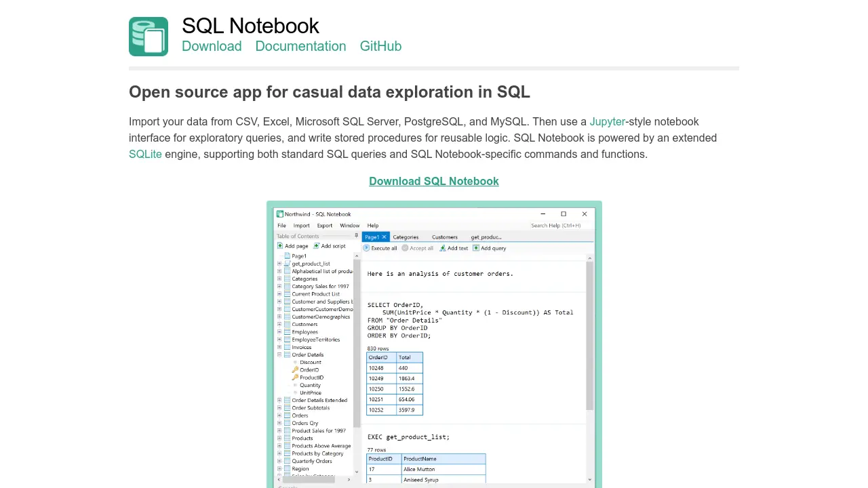The image size is (868, 488).
Task: Click Add page icon in Table of Contents
Action: pos(280,246)
